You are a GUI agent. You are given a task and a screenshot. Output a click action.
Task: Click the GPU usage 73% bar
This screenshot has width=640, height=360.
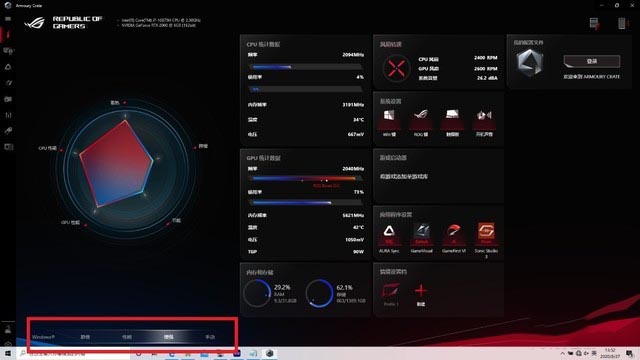pyautogui.click(x=305, y=202)
